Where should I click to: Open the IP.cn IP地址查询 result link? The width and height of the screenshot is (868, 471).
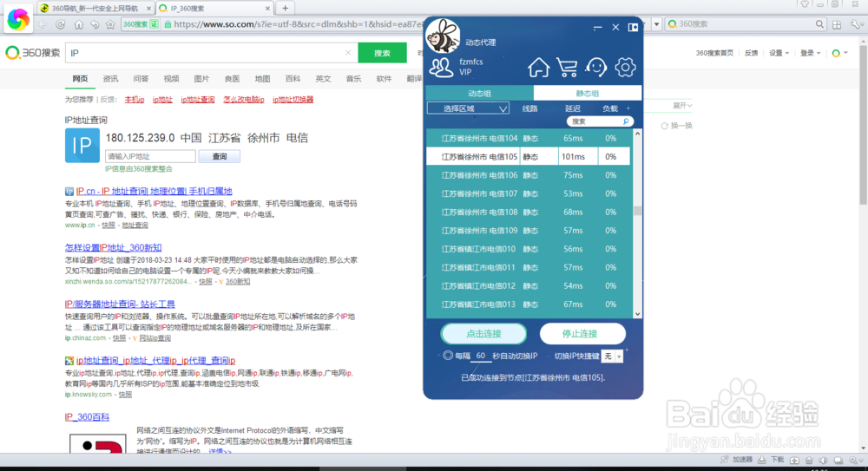[x=154, y=191]
